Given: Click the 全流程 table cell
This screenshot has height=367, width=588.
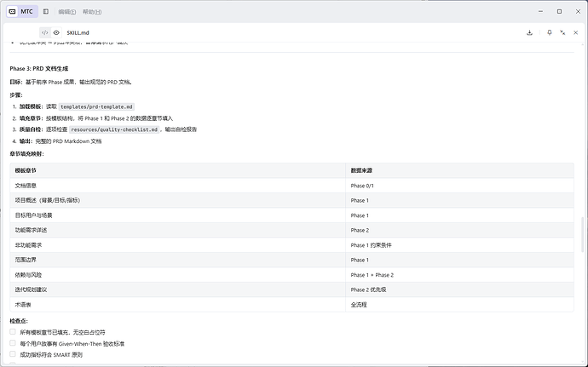Looking at the screenshot, I should tap(460, 305).
